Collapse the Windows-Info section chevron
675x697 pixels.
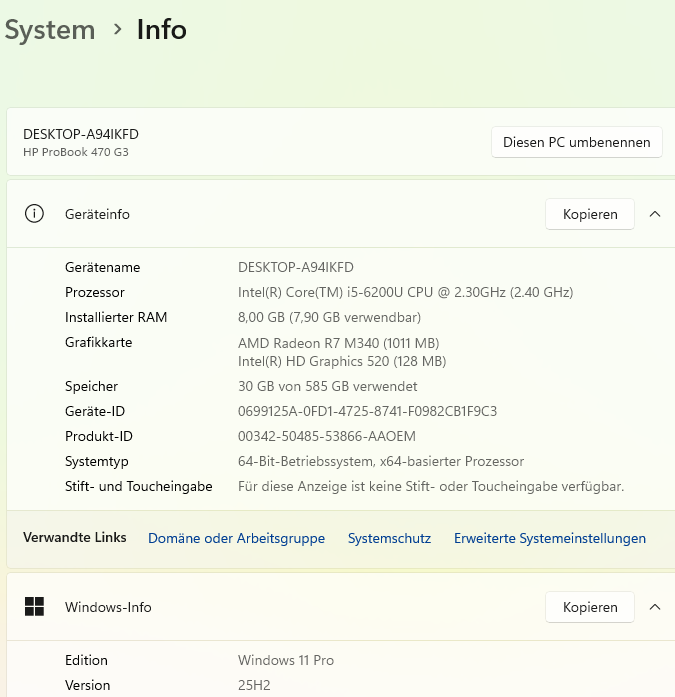point(655,607)
